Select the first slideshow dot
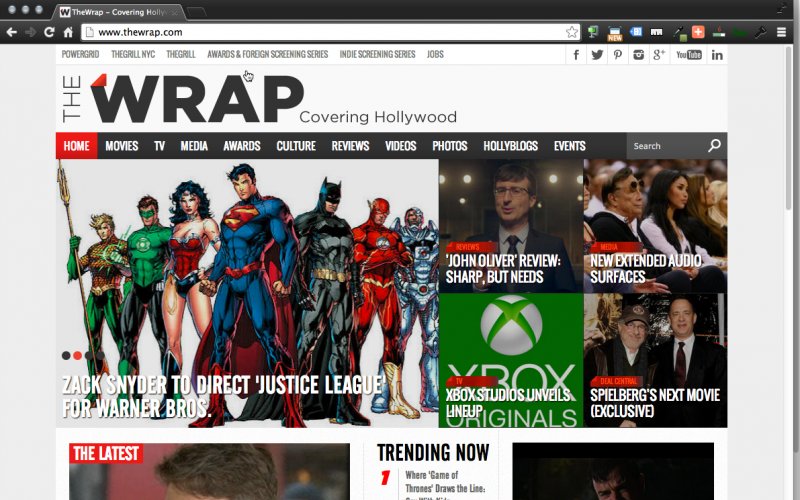This screenshot has height=500, width=800. pyautogui.click(x=66, y=356)
